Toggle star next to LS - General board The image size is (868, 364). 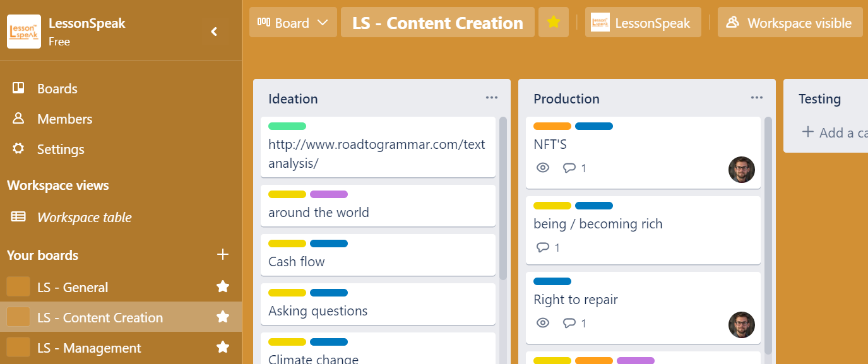point(222,287)
